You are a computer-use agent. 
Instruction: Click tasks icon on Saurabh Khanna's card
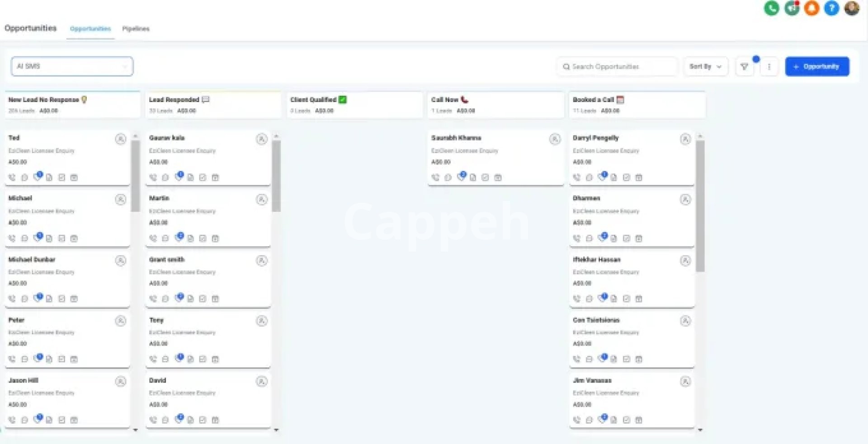click(x=485, y=178)
